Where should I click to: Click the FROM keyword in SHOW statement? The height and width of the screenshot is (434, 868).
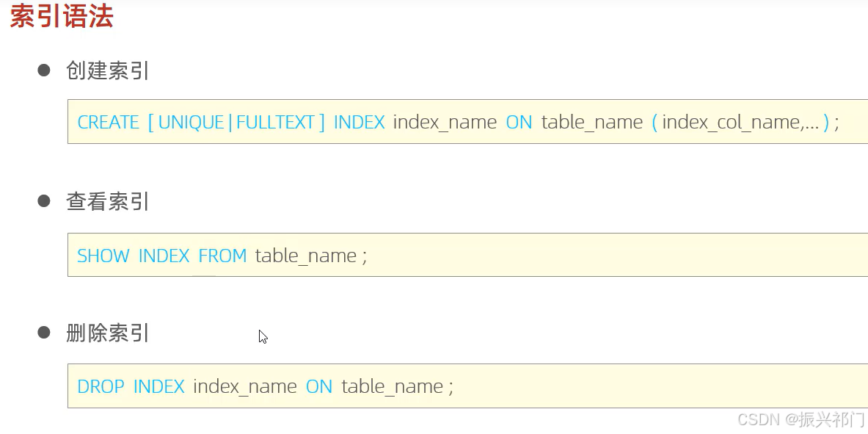coord(222,256)
